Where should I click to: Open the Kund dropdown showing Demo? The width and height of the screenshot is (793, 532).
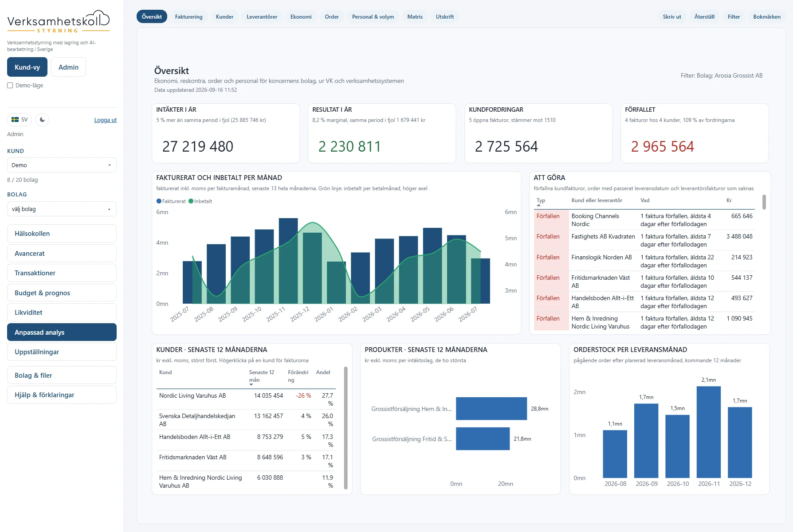click(62, 165)
